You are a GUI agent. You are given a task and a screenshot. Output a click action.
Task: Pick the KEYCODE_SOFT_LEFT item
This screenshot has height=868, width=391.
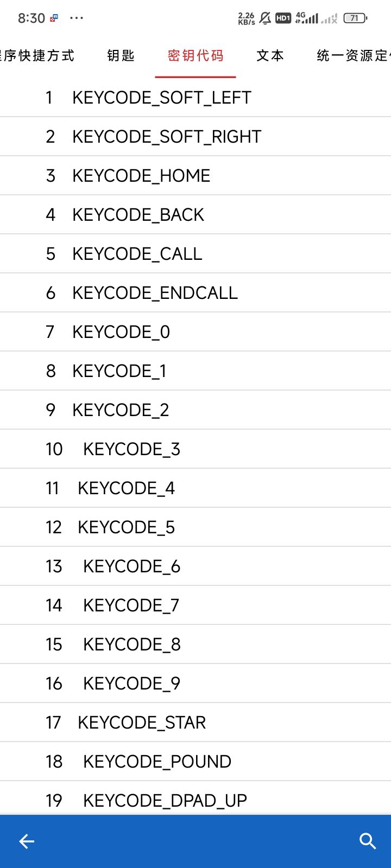[162, 98]
